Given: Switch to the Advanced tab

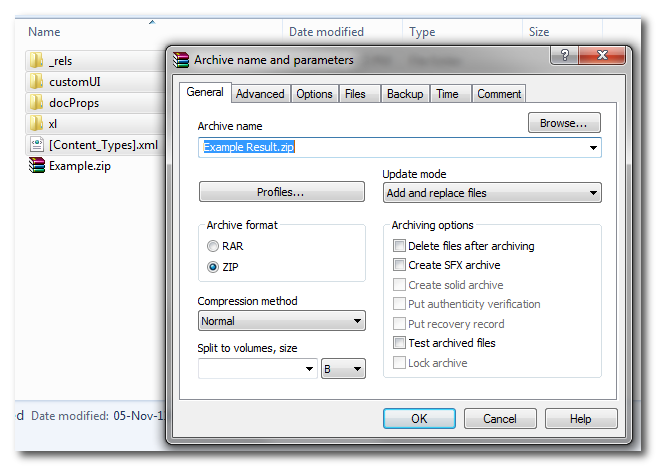Looking at the screenshot, I should [x=260, y=94].
